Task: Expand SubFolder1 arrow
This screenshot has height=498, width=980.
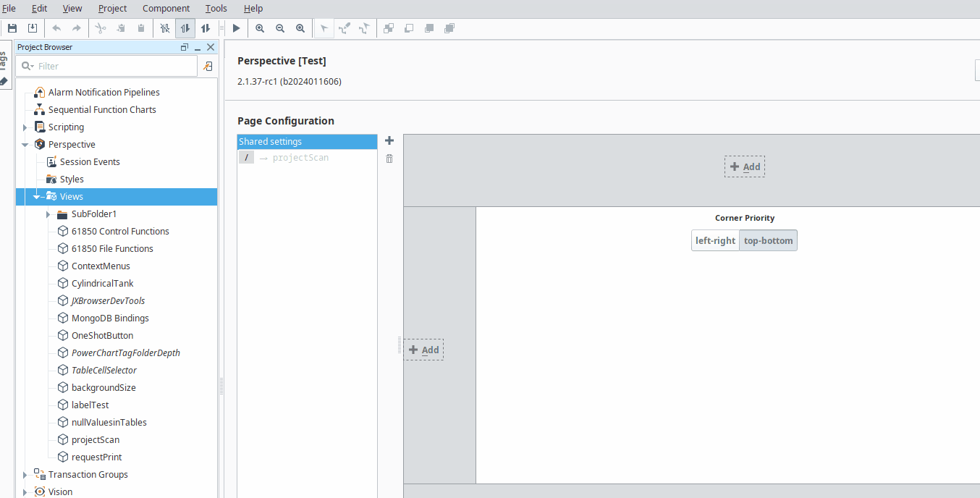Action: [48, 214]
